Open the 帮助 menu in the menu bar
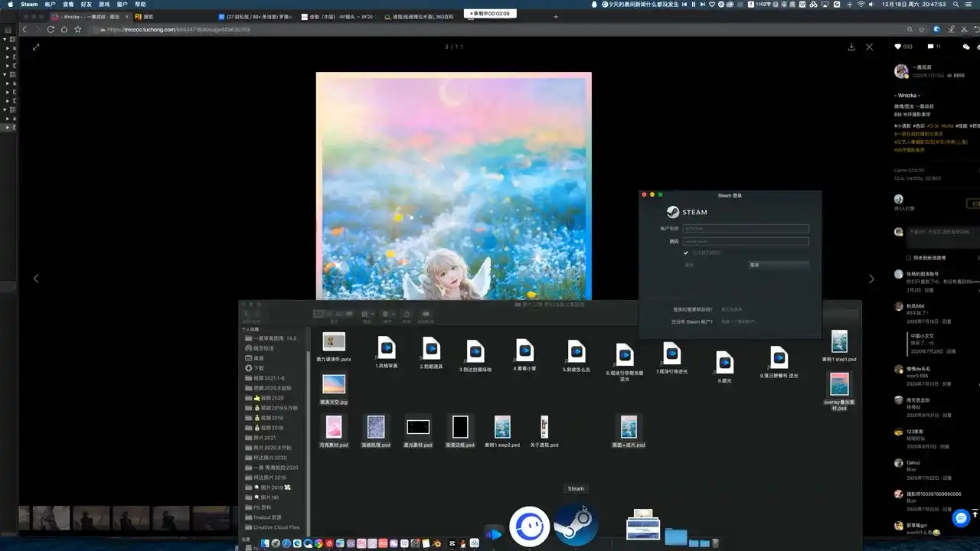This screenshot has width=980, height=551. click(x=140, y=5)
